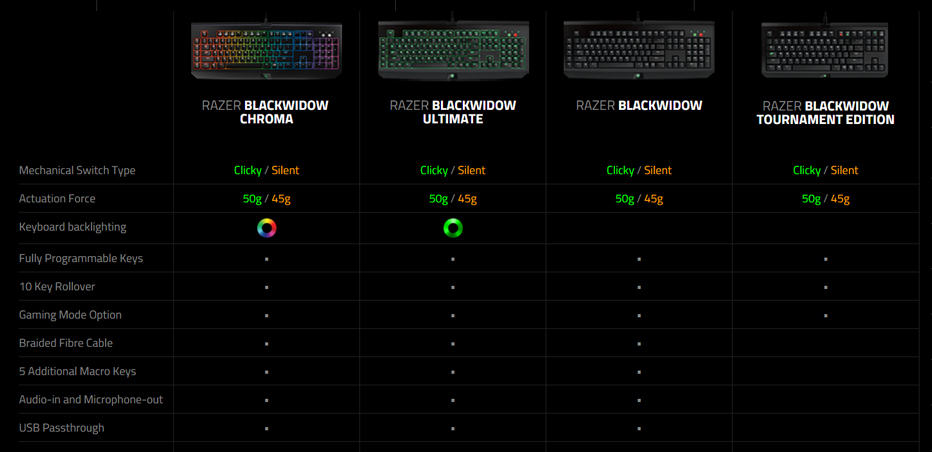
Task: Click the Keyboard backlighting row label
Action: [x=73, y=227]
